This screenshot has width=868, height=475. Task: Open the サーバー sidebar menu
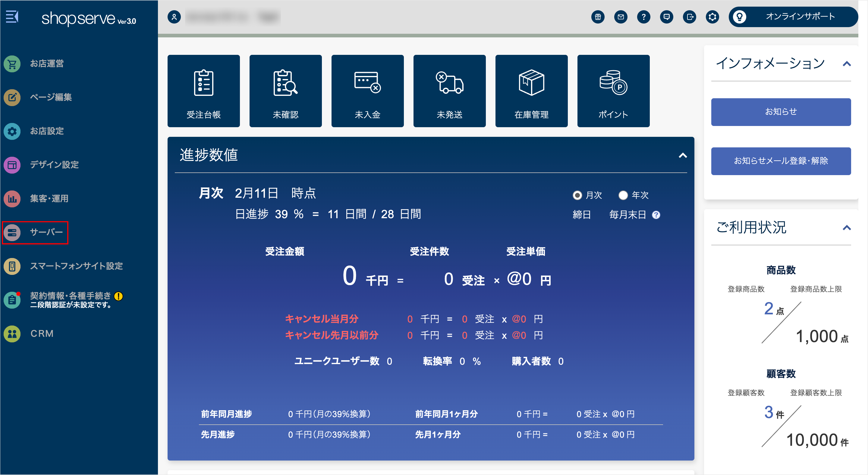point(46,232)
